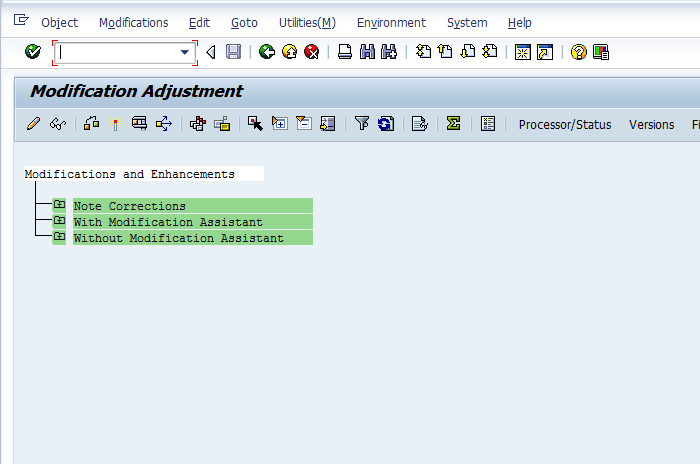This screenshot has width=700, height=464.
Task: Open the Goto menu
Action: pyautogui.click(x=244, y=23)
